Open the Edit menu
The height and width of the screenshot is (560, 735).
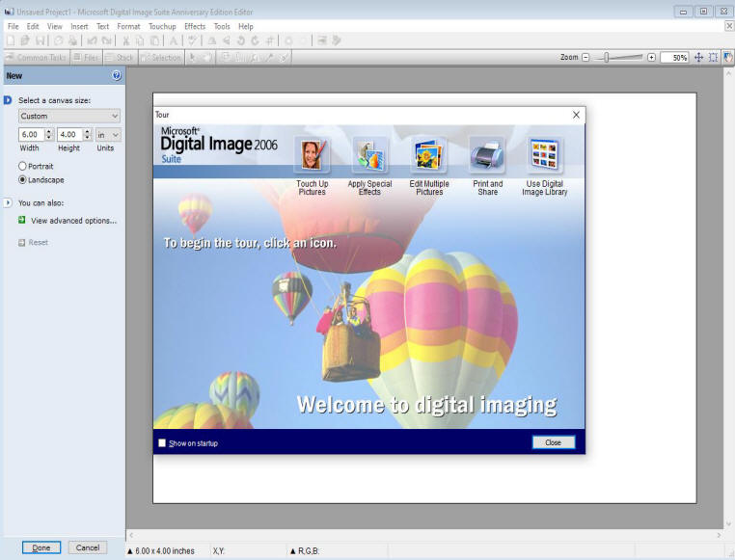pyautogui.click(x=33, y=26)
